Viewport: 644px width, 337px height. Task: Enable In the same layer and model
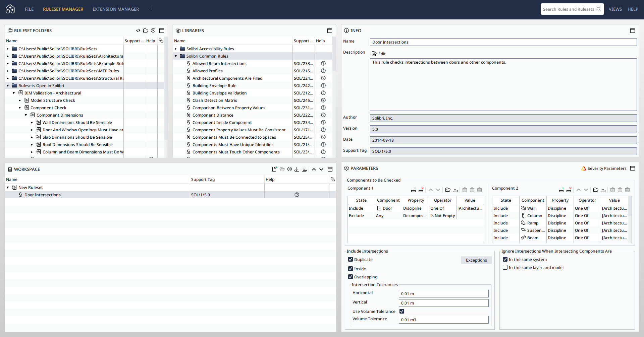[505, 267]
